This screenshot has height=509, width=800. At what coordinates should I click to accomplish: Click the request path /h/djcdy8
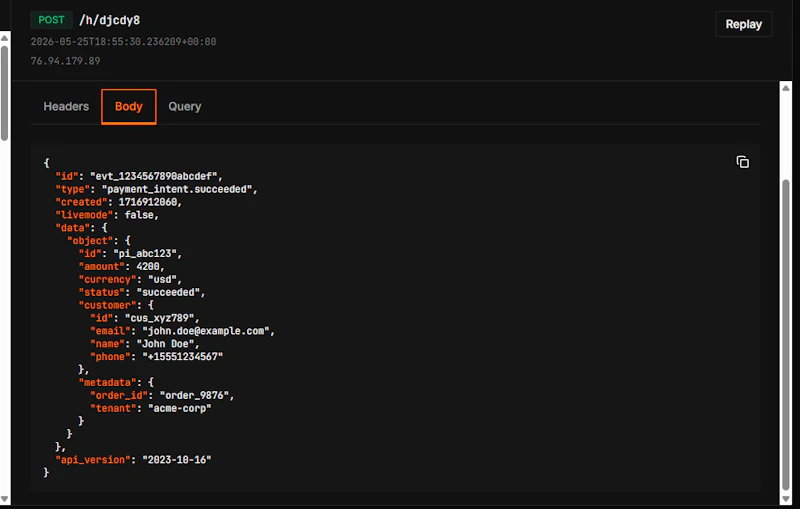pos(109,20)
